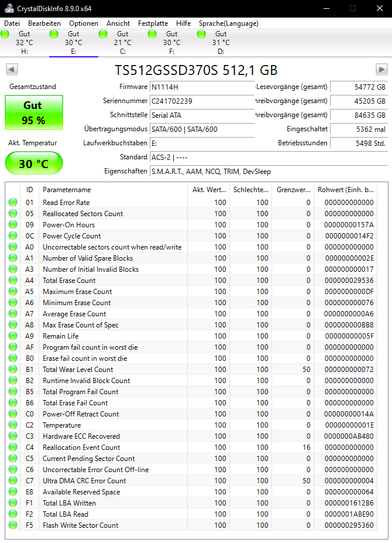Click status icon for Total Wear Level Count
Viewport: 392px width, 543px height.
tap(13, 369)
